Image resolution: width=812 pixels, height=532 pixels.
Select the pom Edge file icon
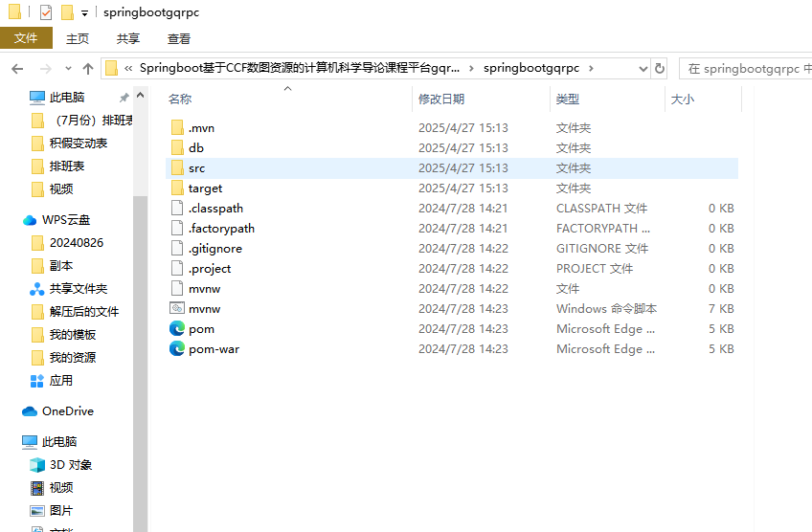(x=177, y=328)
